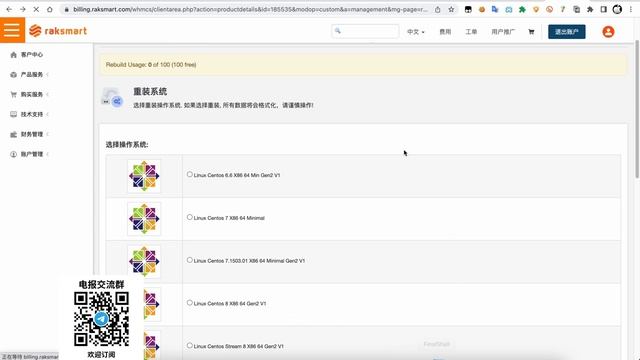This screenshot has height=360, width=640.
Task: Expand 技术支持 using its chevron
Action: tap(48, 114)
